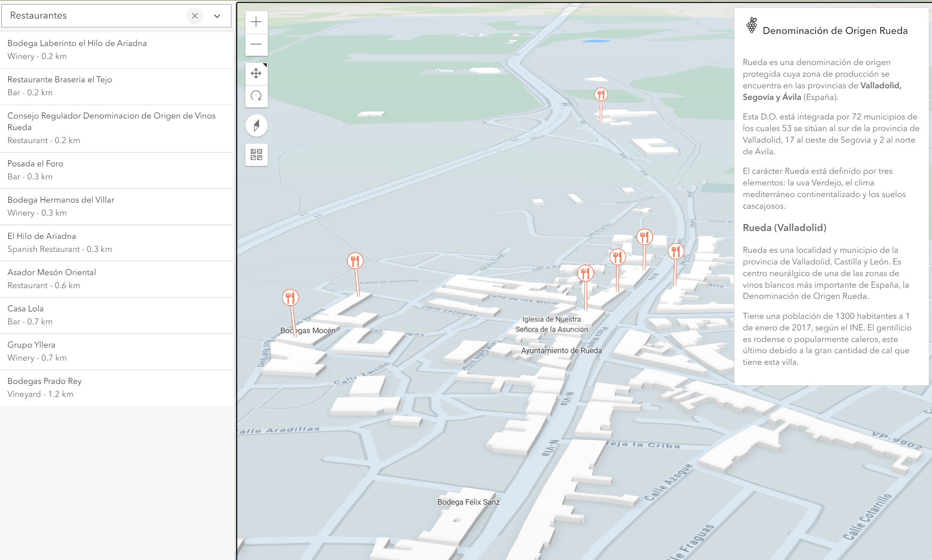
Task: Click the grape icon beside Denominación title
Action: tap(752, 25)
